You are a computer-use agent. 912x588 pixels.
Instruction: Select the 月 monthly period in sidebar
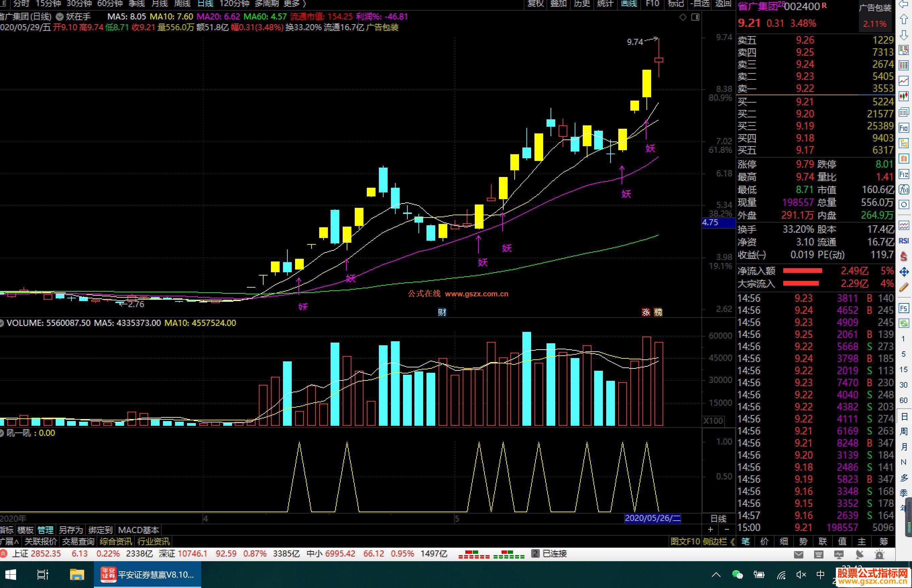click(x=904, y=447)
